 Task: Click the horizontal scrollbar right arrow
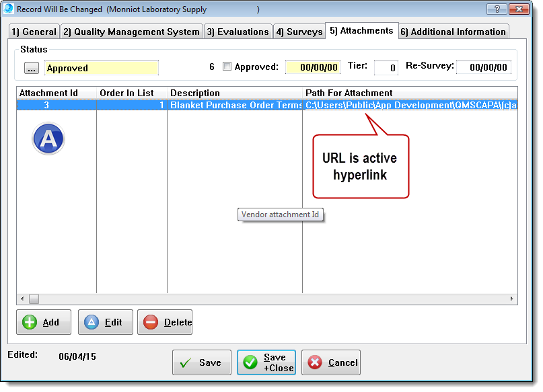click(x=511, y=299)
